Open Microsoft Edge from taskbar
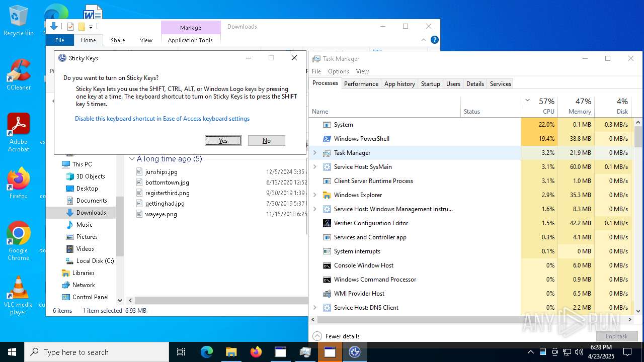644x362 pixels. coord(207,352)
